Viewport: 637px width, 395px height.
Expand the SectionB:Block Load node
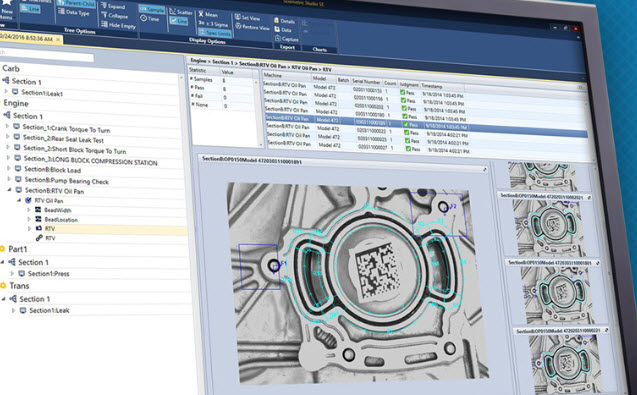click(x=9, y=168)
